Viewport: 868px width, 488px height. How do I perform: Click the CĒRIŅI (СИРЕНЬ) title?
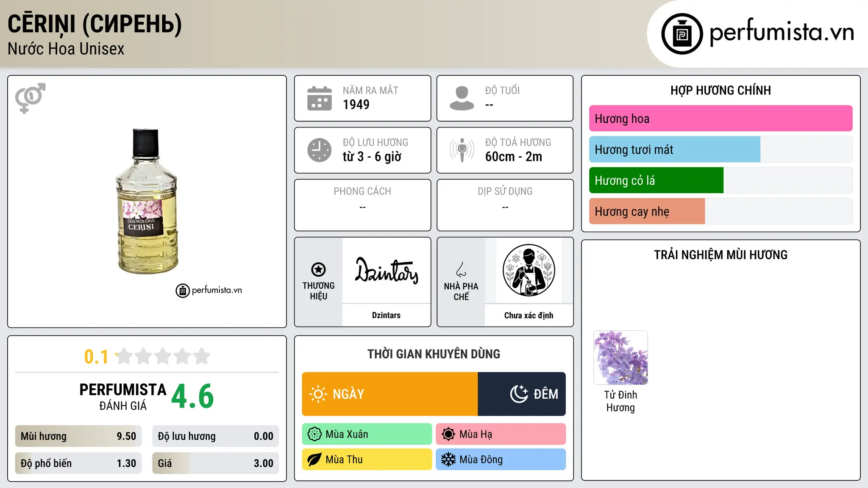coord(95,24)
